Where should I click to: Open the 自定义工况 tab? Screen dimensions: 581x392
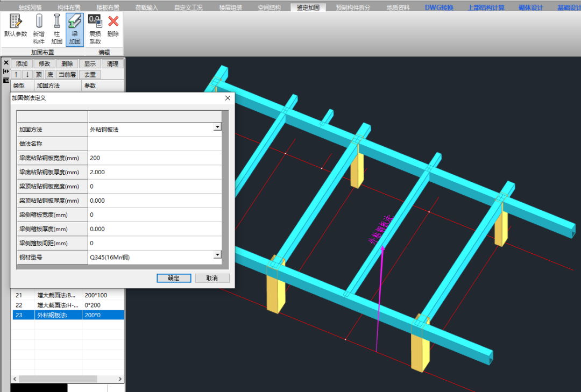click(x=188, y=8)
